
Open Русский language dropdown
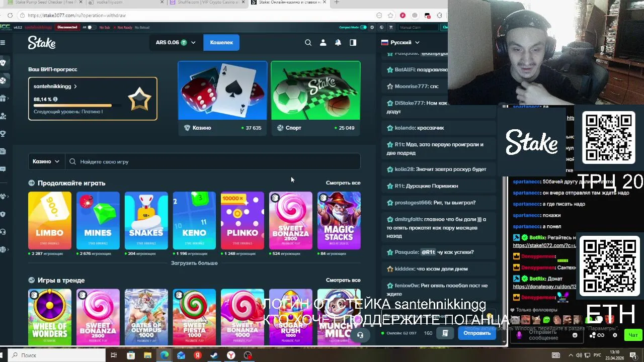[400, 43]
